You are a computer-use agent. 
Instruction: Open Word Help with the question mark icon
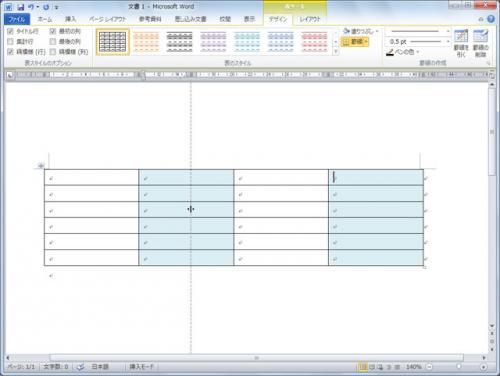[491, 19]
